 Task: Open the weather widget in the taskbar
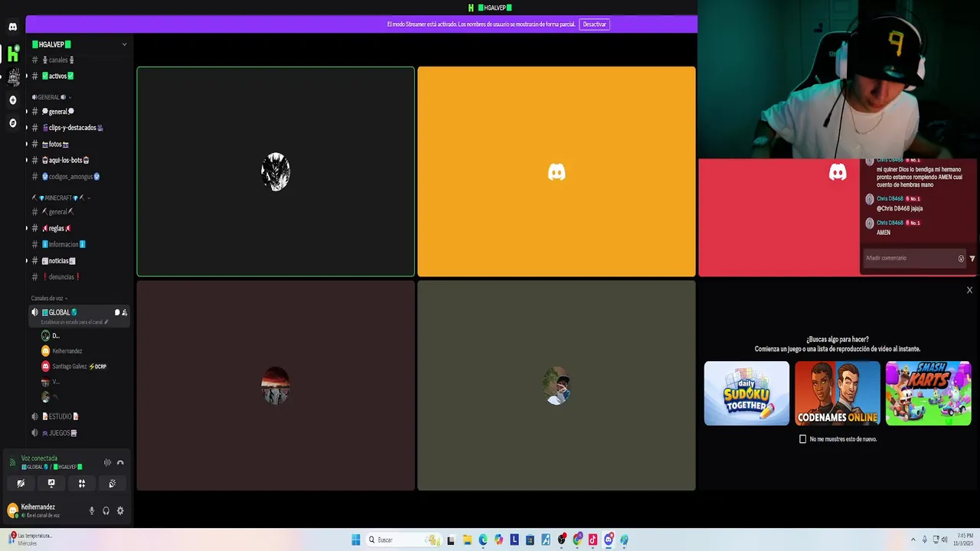pos(31,540)
